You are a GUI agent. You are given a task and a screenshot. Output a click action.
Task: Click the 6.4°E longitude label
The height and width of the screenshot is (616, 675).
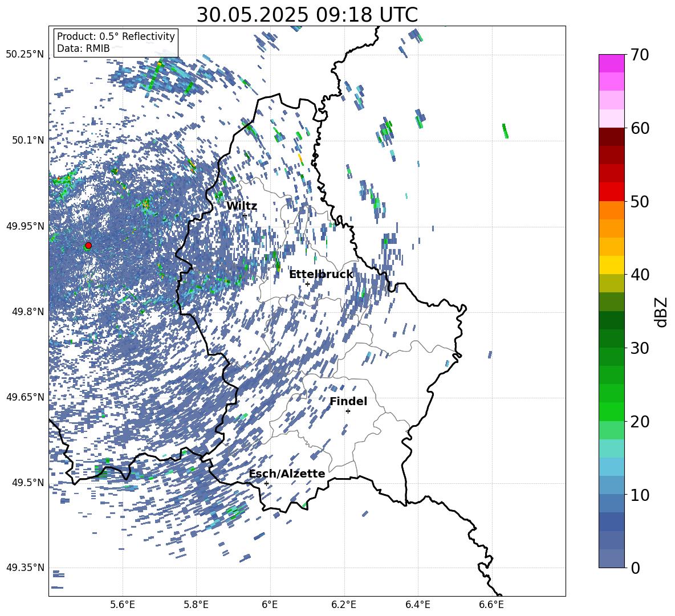tap(417, 605)
